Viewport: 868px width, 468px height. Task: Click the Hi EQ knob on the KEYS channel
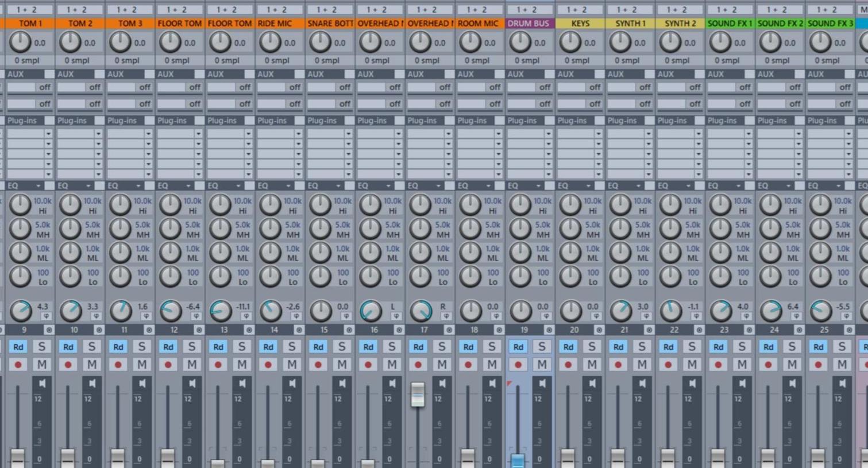(x=570, y=205)
